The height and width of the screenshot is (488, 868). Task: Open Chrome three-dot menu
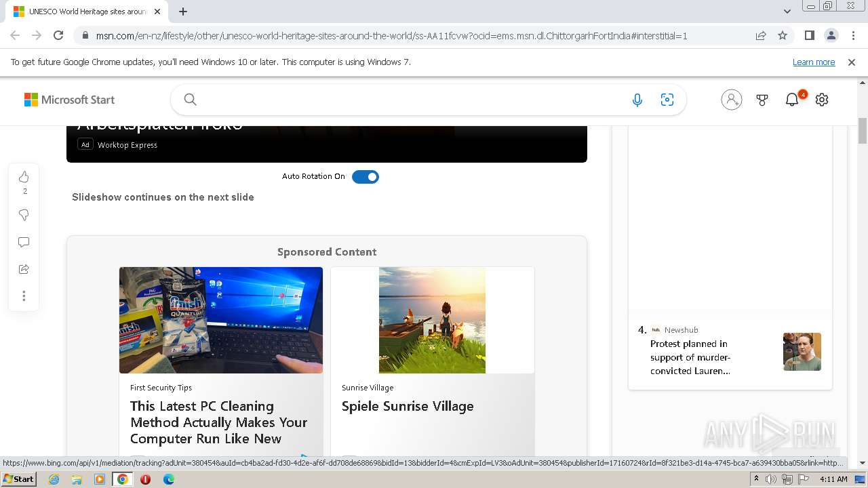tap(853, 35)
